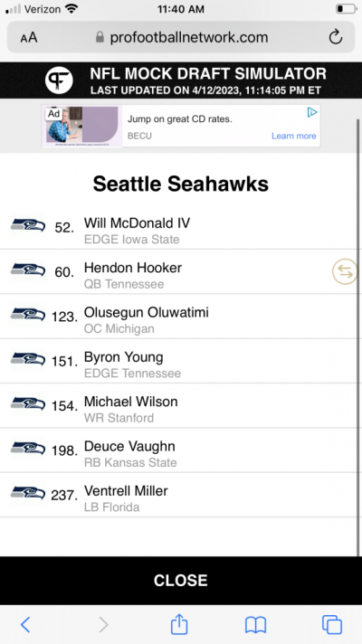Click the CLOSE button at bottom
Image resolution: width=362 pixels, height=644 pixels.
(181, 581)
